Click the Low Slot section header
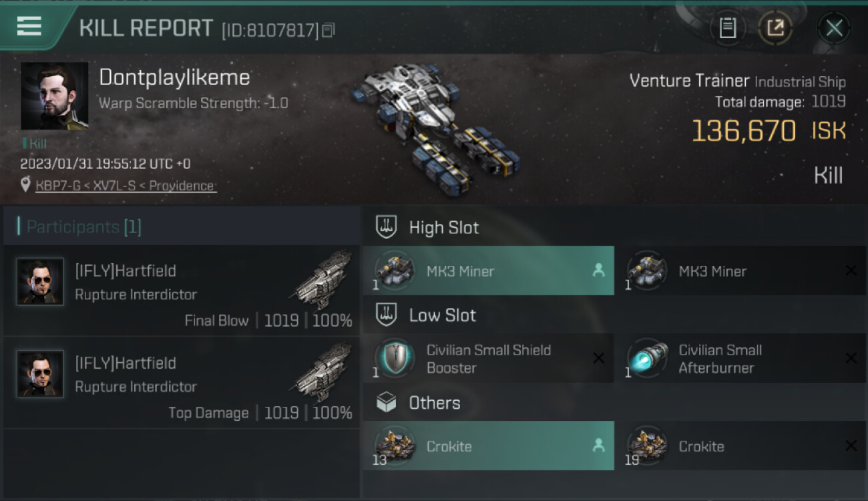Screen dimensions: 868x501 tap(442, 315)
